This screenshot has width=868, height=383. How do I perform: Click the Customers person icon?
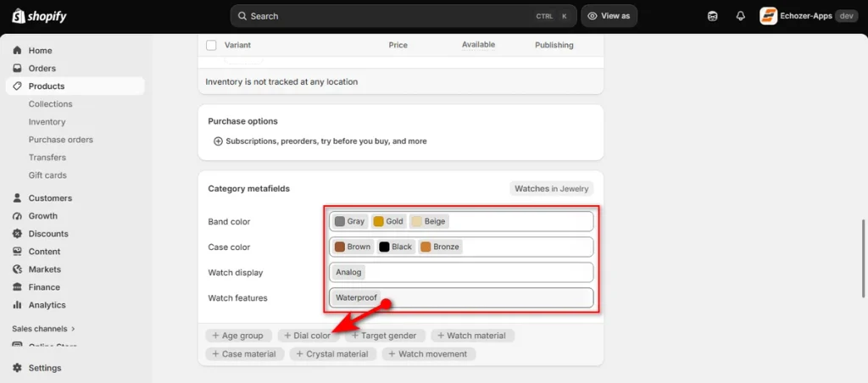pyautogui.click(x=17, y=197)
